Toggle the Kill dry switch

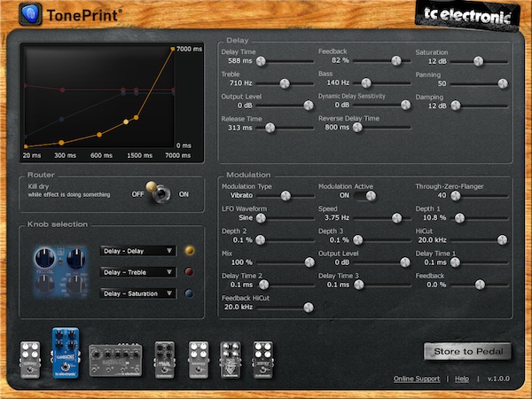click(x=160, y=193)
